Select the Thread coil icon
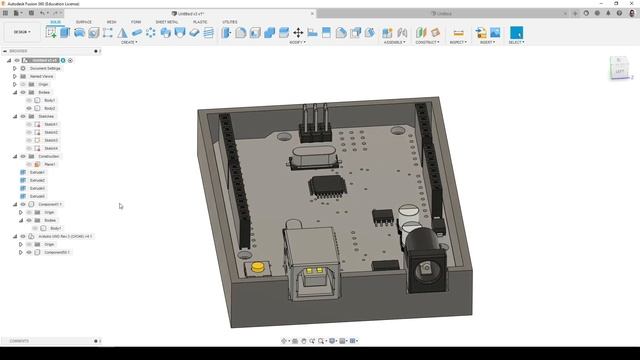 click(x=209, y=33)
